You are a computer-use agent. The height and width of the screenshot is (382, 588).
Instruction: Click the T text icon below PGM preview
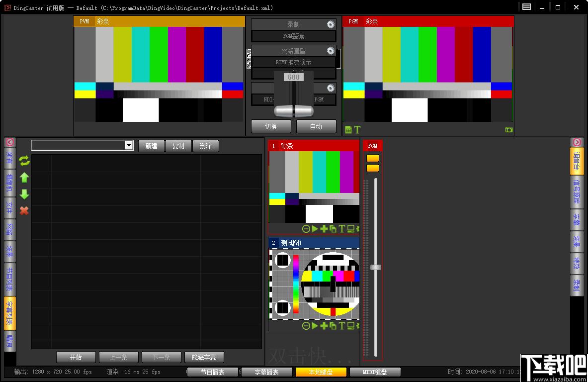357,130
